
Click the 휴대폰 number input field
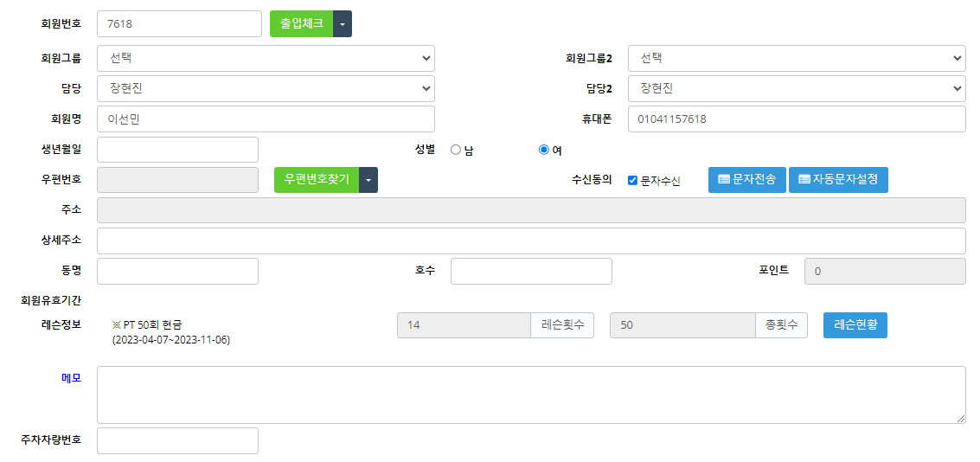click(x=796, y=119)
